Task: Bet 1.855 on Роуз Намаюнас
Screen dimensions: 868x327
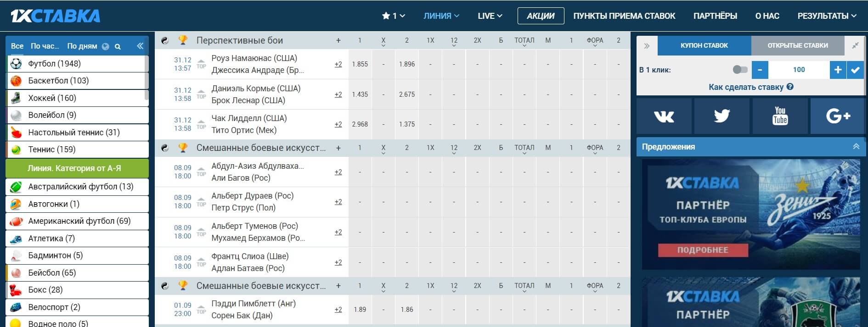Action: pos(360,64)
